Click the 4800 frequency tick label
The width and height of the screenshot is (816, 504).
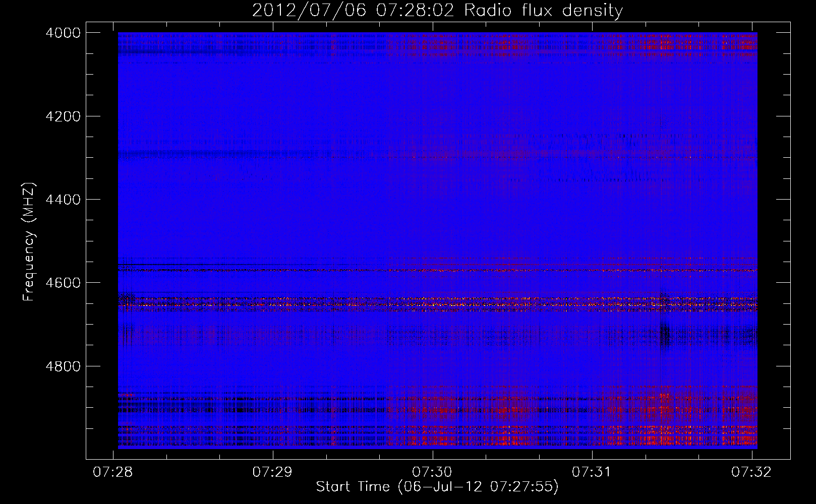pyautogui.click(x=63, y=366)
